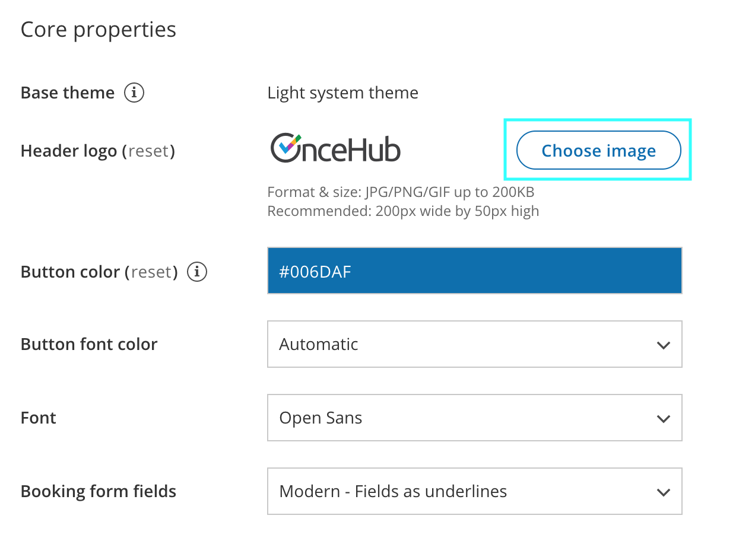
Task: Reset the Button color
Action: [x=151, y=272]
